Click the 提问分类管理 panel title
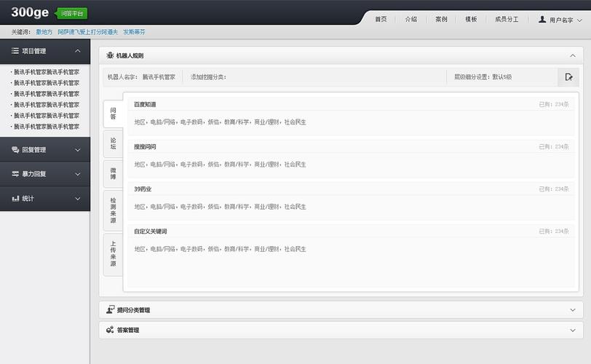 [133, 310]
